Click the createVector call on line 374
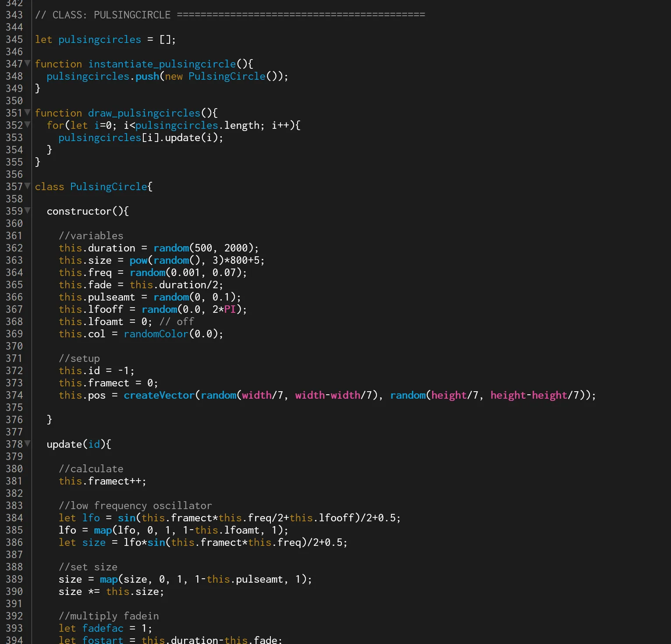671x644 pixels. tap(159, 395)
